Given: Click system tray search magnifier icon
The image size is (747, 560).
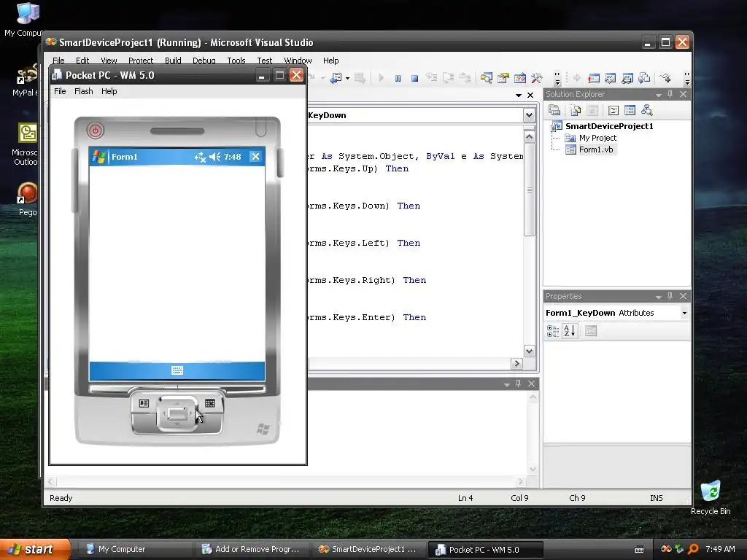Looking at the screenshot, I should [x=693, y=549].
